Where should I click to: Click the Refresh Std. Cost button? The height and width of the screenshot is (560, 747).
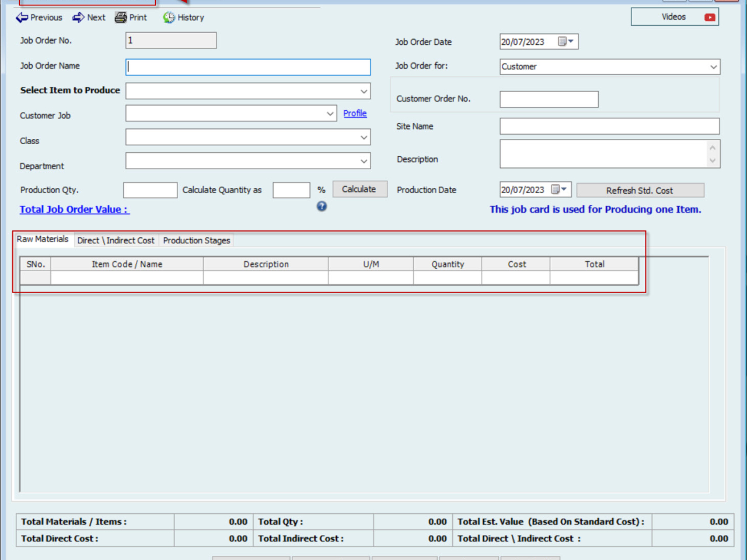click(640, 191)
